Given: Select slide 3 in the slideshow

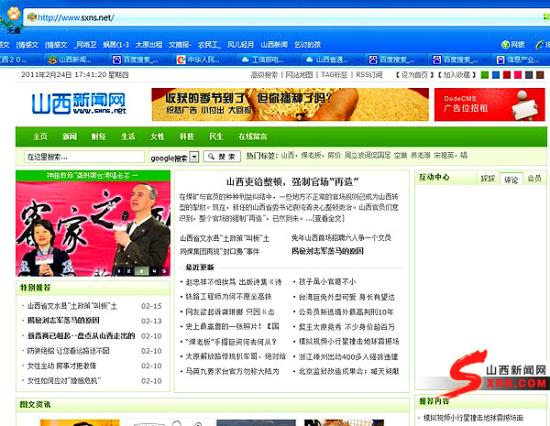Looking at the screenshot, I should click(x=141, y=271).
